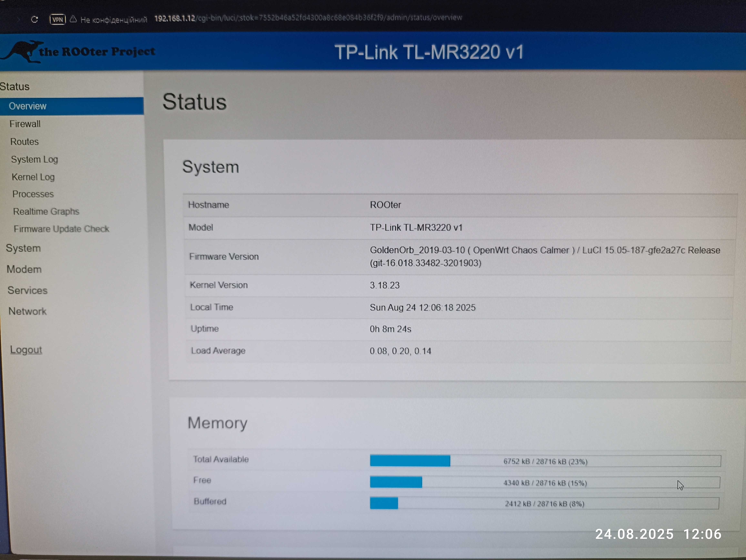This screenshot has height=560, width=746.
Task: Open the System Log page
Action: (x=34, y=160)
